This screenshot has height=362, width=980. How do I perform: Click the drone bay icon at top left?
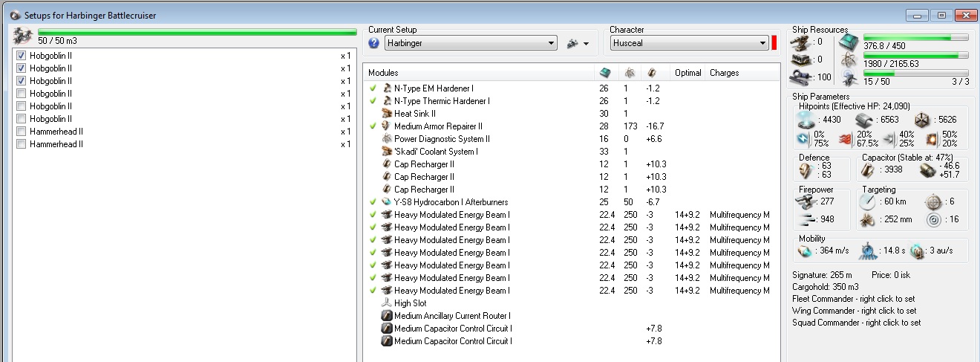click(x=22, y=35)
